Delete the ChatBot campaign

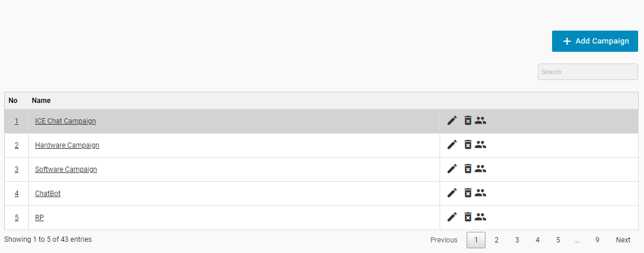point(468,193)
